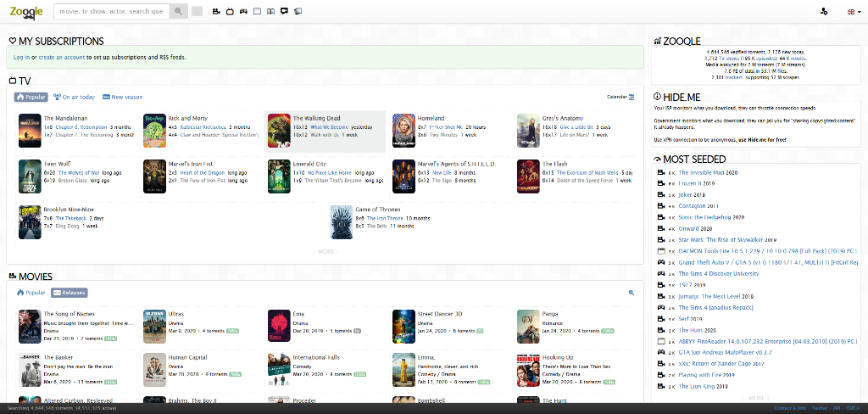The width and height of the screenshot is (868, 414).
Task: Click the create an account link
Action: point(61,57)
